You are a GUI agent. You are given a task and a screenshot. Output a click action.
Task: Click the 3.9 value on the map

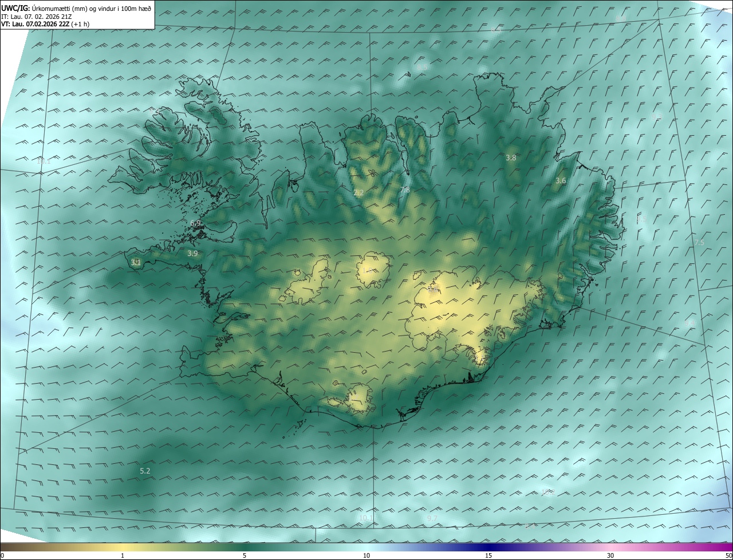pos(192,253)
